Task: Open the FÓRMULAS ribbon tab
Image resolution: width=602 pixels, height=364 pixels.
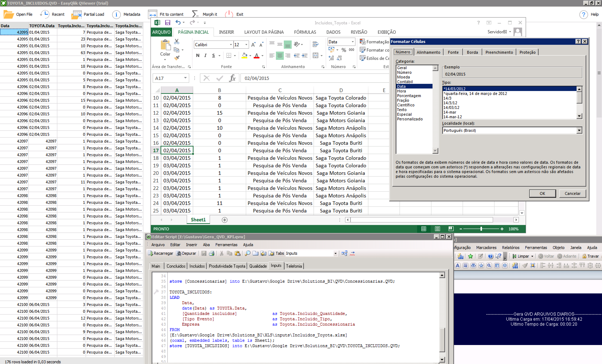Action: point(305,32)
